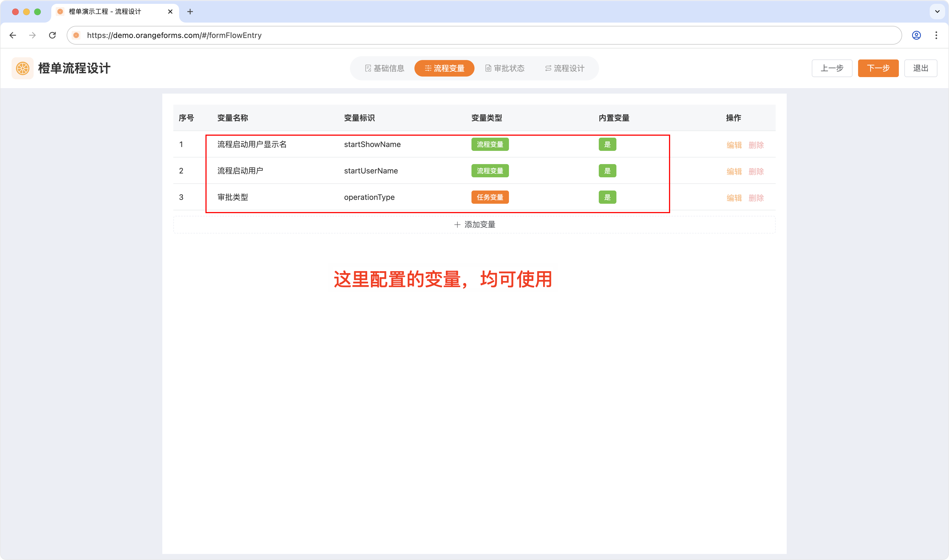Delete the startShowName variable row
949x560 pixels.
tap(756, 145)
